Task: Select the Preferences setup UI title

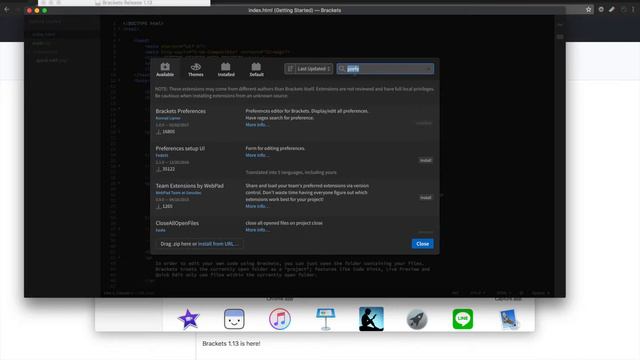Action: click(180, 149)
